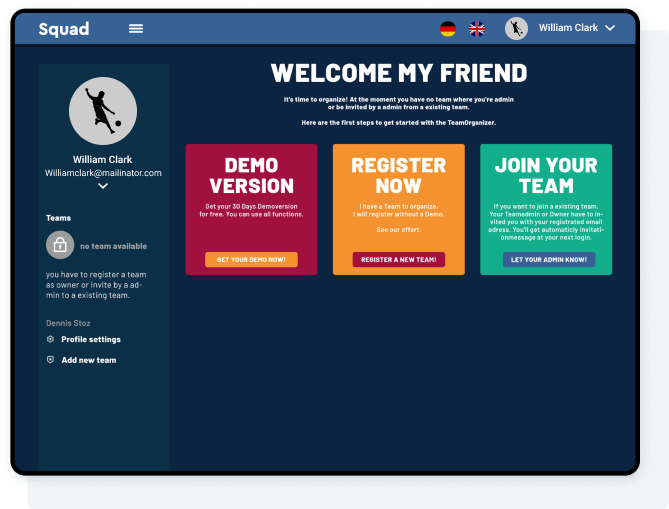Select Add new team in sidebar
The image size is (669, 509).
(88, 360)
